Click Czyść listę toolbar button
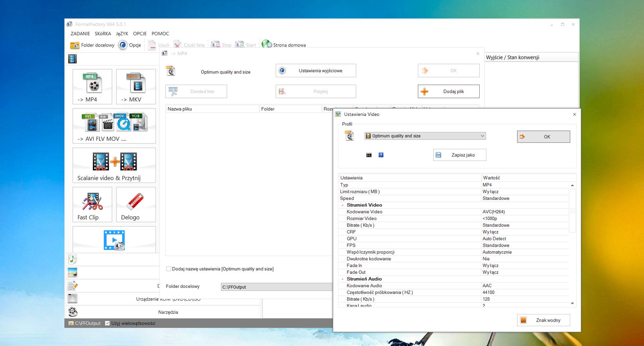The width and height of the screenshot is (644, 346). coord(189,45)
